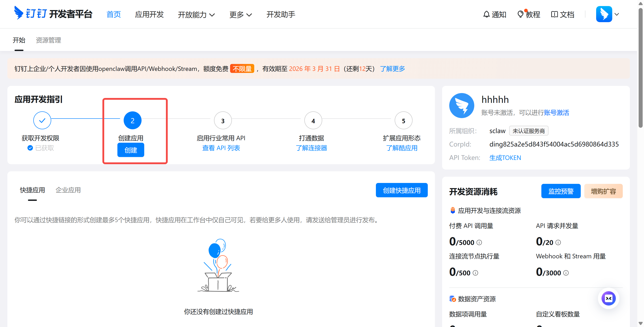Click info icon beside 0/500

pos(475,273)
